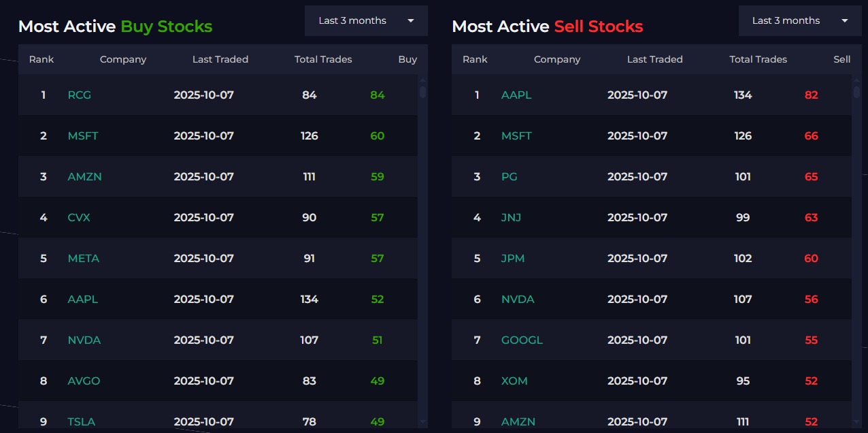Open JNJ company link
The image size is (868, 433).
[x=512, y=217]
